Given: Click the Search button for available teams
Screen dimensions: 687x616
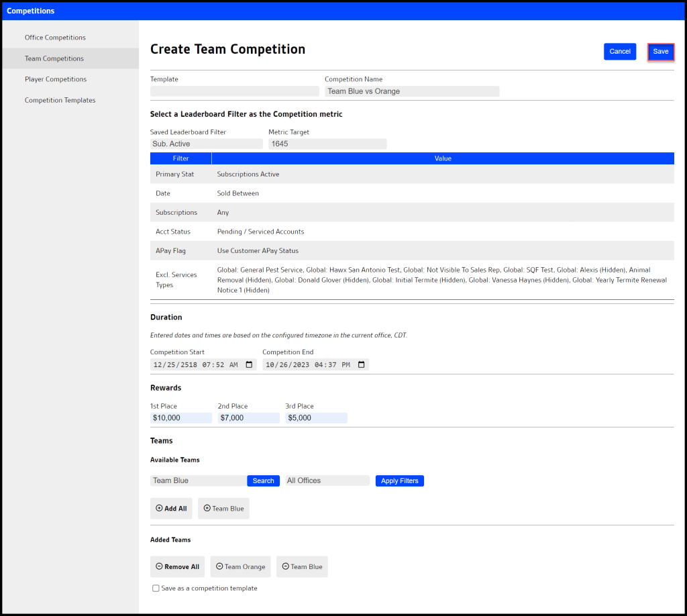Looking at the screenshot, I should point(263,480).
